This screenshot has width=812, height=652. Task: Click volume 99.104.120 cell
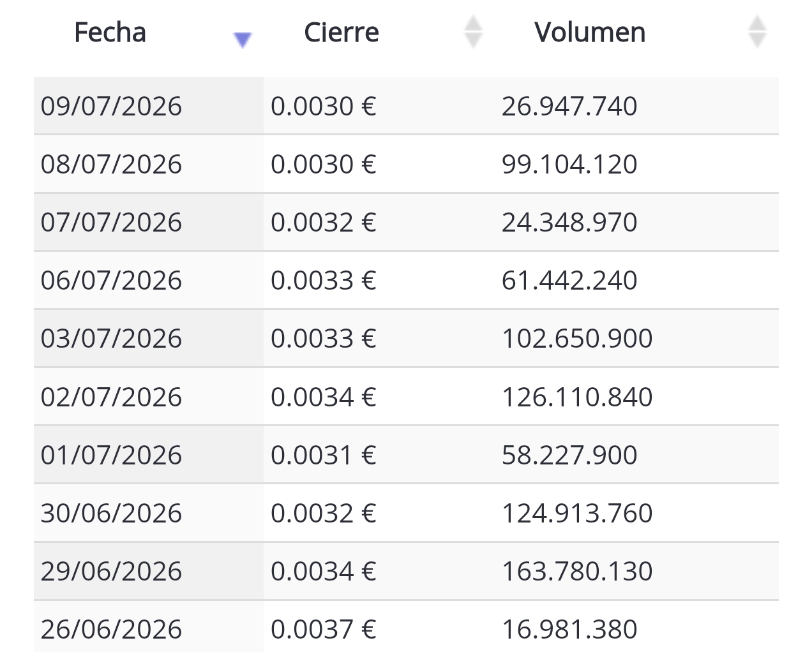tap(636, 164)
